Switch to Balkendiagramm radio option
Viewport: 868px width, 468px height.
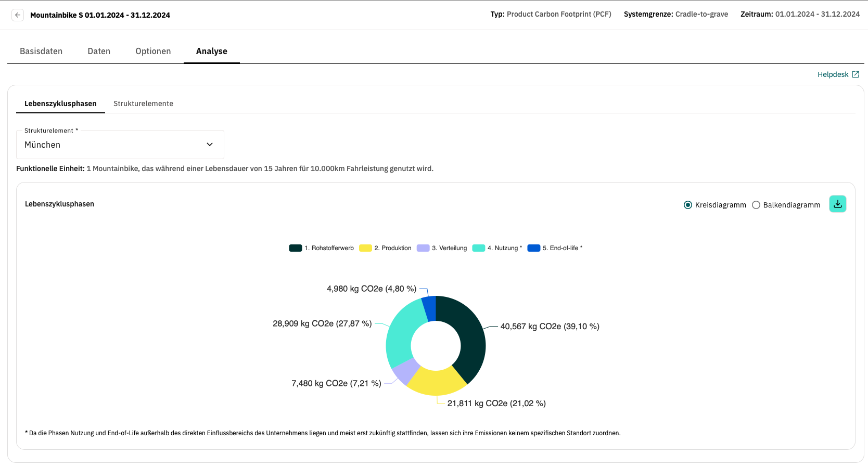coord(756,205)
